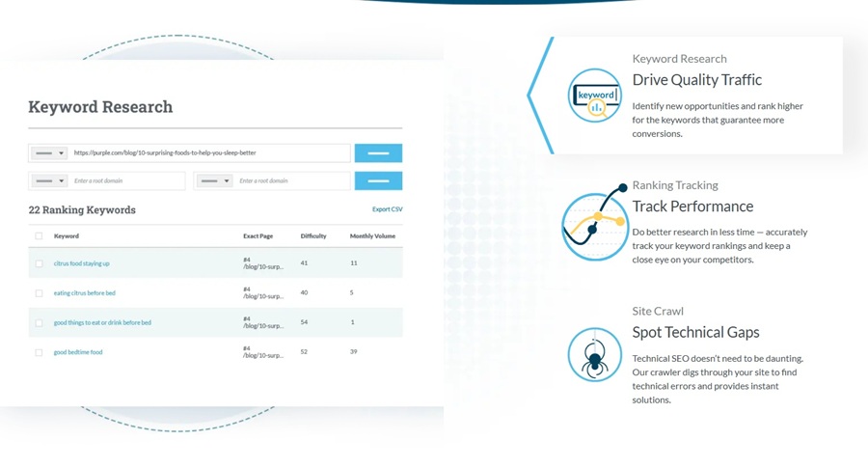Click the blue button next to the URL field
The height and width of the screenshot is (468, 868).
point(379,152)
